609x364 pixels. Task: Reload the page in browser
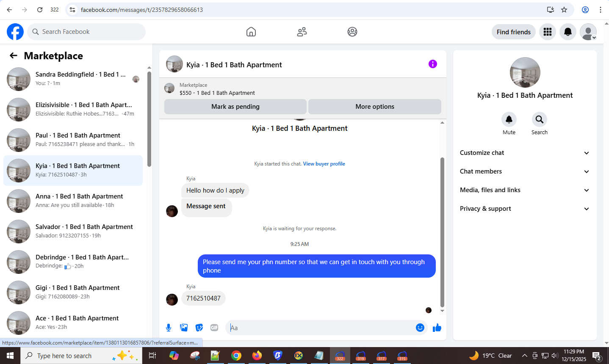[x=39, y=10]
